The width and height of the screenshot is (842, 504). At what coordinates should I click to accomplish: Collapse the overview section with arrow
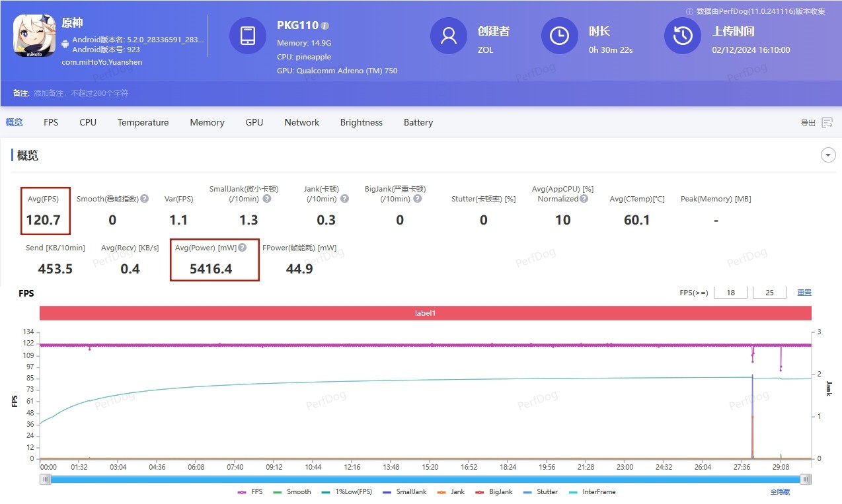(827, 155)
